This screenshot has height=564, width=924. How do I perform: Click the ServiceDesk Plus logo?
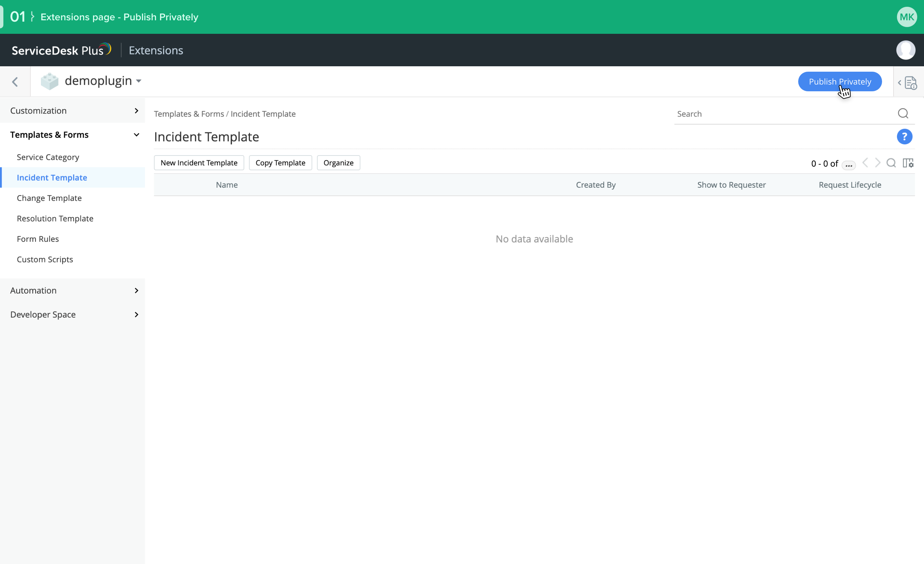[61, 50]
